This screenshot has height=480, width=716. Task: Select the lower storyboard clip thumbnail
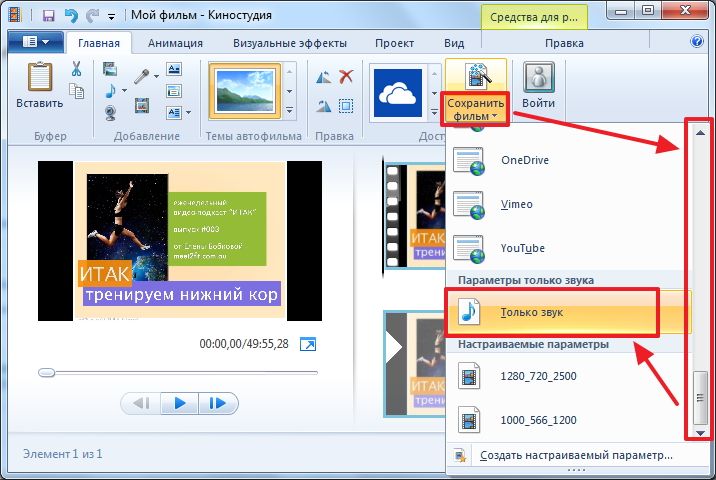(415, 364)
